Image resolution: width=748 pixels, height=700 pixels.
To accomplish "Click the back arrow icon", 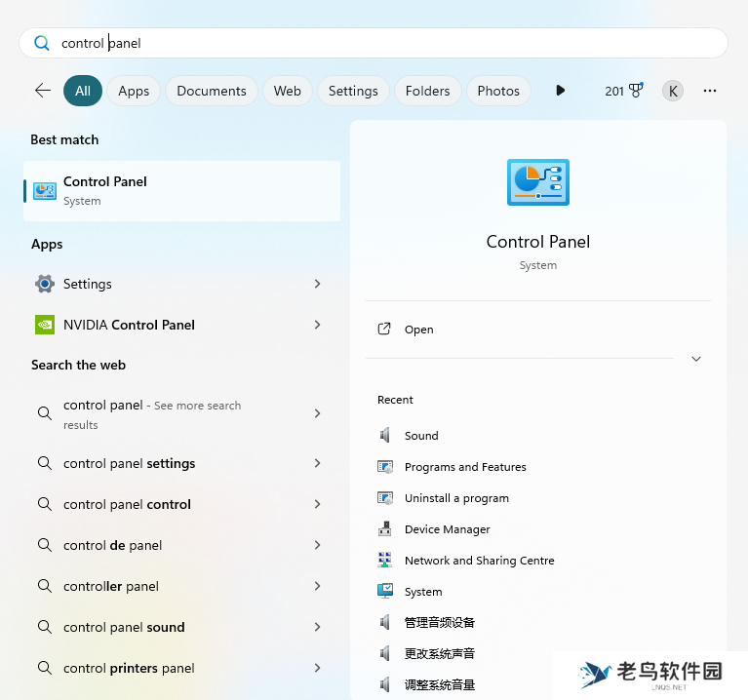I will coord(43,91).
